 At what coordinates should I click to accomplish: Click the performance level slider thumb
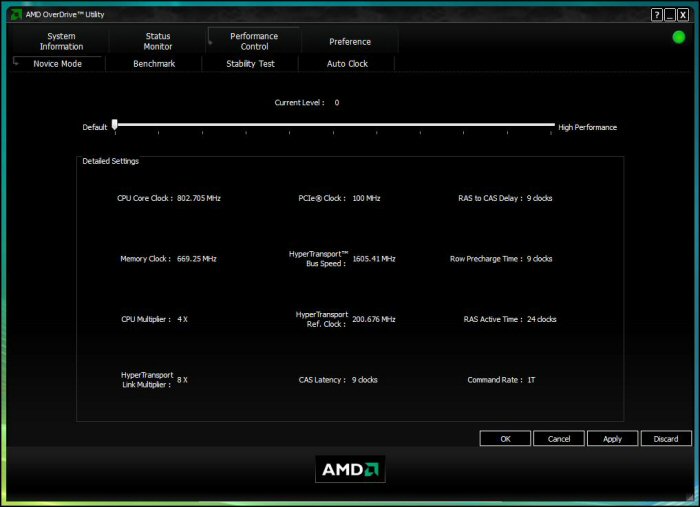click(x=115, y=125)
